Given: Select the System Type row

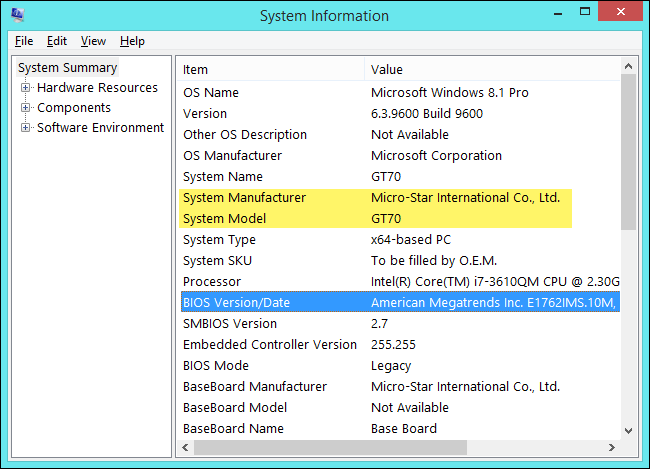Looking at the screenshot, I should click(x=400, y=240).
